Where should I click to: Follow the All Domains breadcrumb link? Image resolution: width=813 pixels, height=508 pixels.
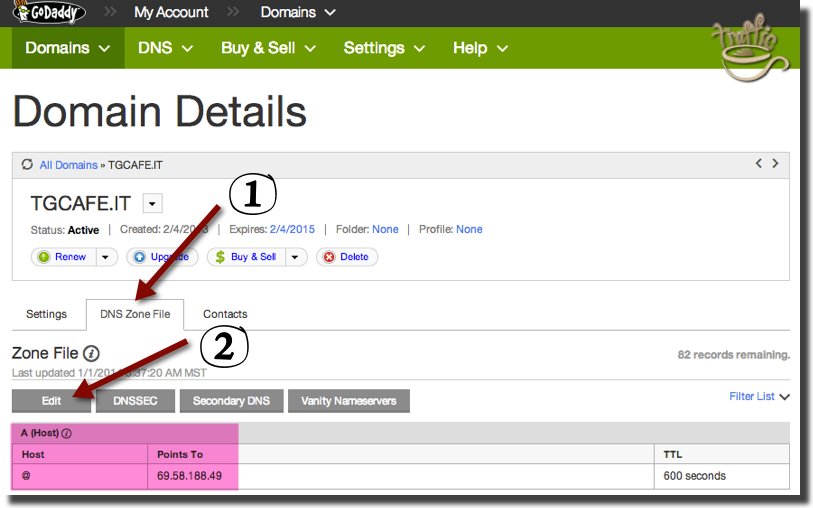[69, 165]
